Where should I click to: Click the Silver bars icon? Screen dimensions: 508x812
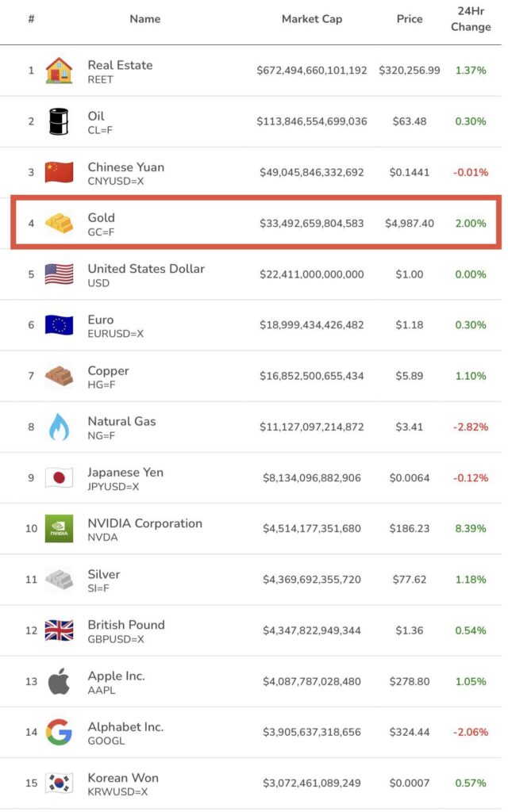(x=59, y=580)
